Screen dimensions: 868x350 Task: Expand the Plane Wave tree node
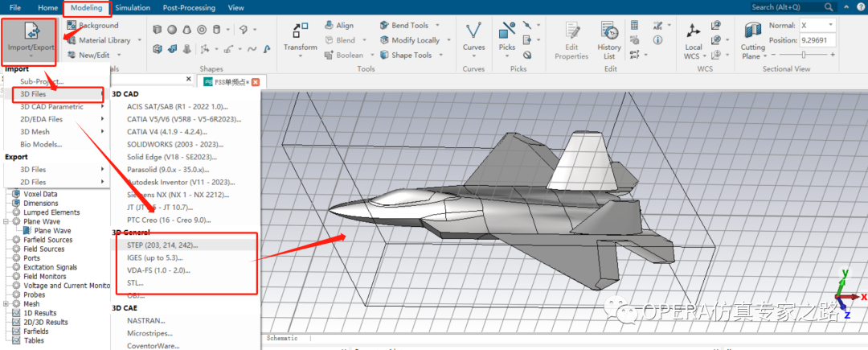pos(6,221)
